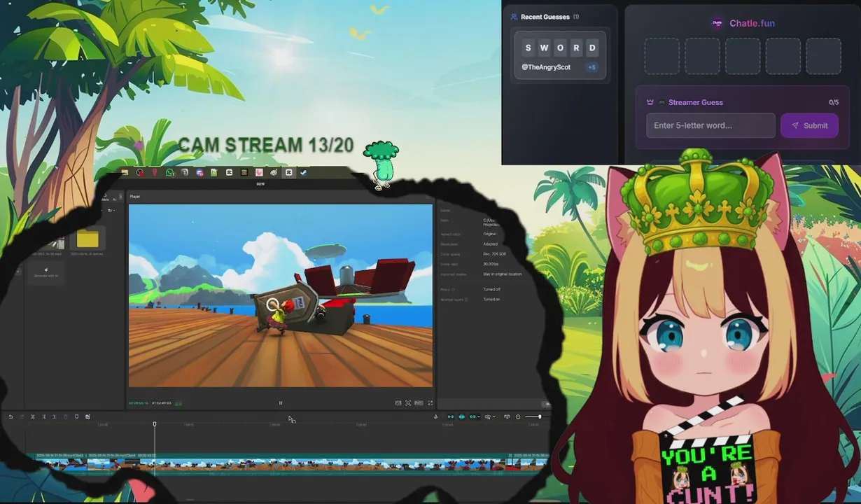Open the aspect ratio button in Player
The height and width of the screenshot is (504, 861).
click(419, 402)
